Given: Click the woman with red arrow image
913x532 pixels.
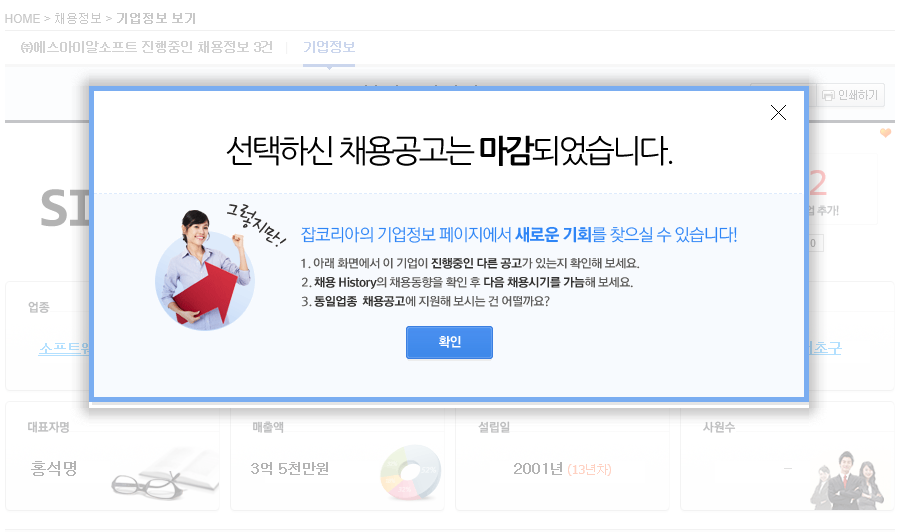Looking at the screenshot, I should click(x=206, y=271).
